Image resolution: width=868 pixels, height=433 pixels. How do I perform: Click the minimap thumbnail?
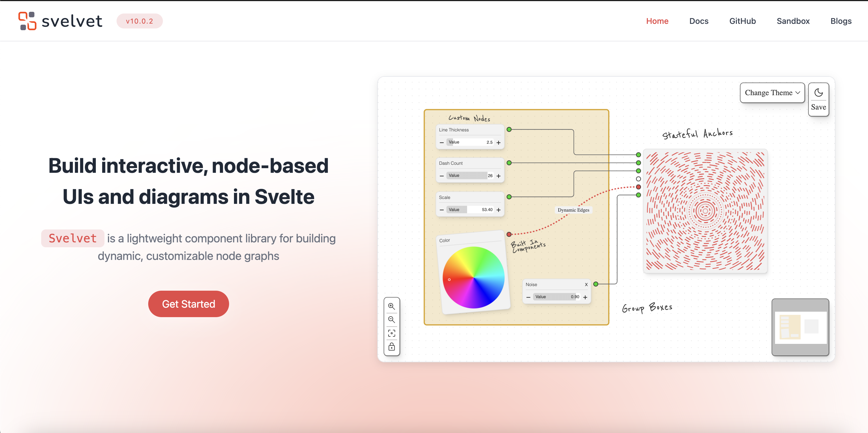(801, 327)
